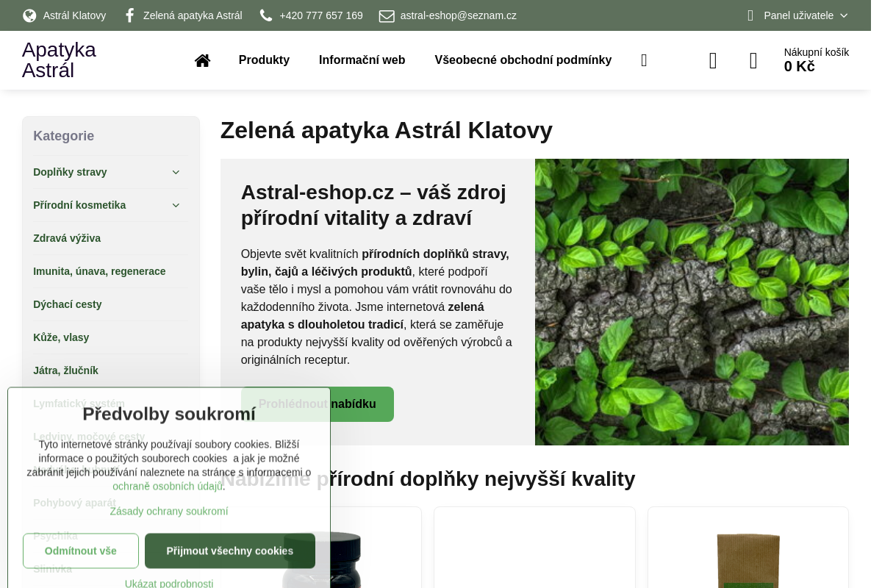This screenshot has width=882, height=588.
Task: Open Zásady ochrany soukromí link
Action: (169, 511)
